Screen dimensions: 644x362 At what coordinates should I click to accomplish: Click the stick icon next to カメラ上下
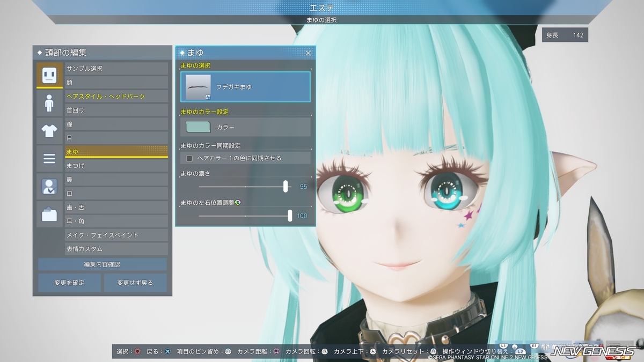click(373, 352)
